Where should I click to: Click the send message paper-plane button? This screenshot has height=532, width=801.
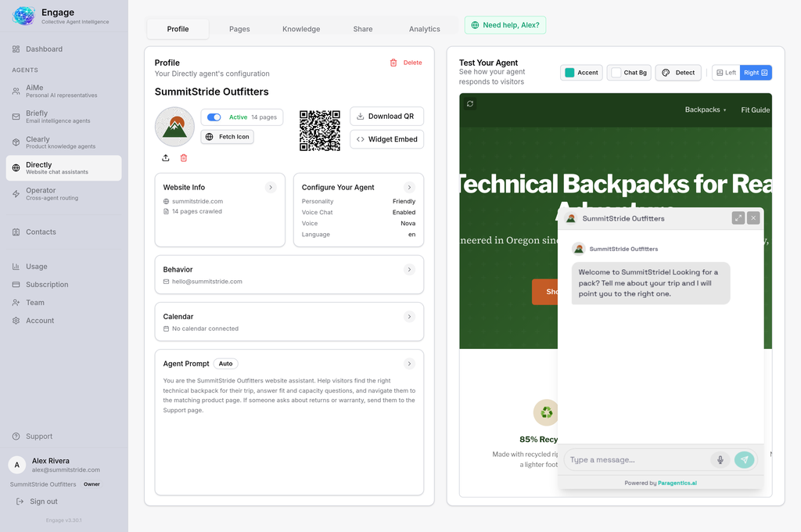[x=745, y=460]
